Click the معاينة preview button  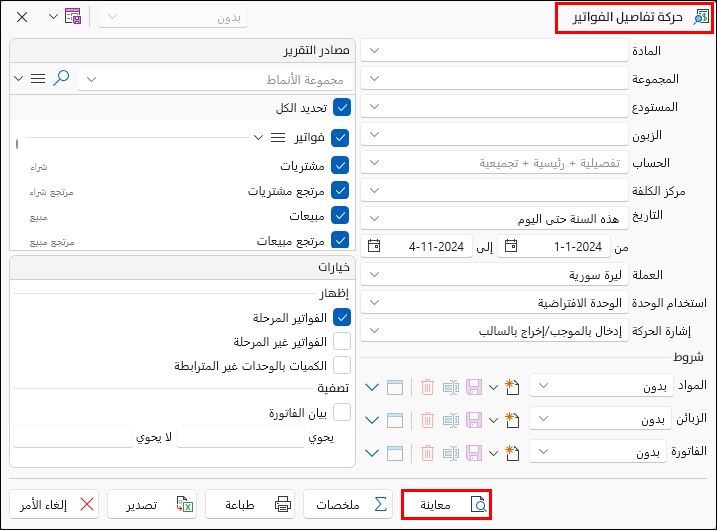pos(446,504)
